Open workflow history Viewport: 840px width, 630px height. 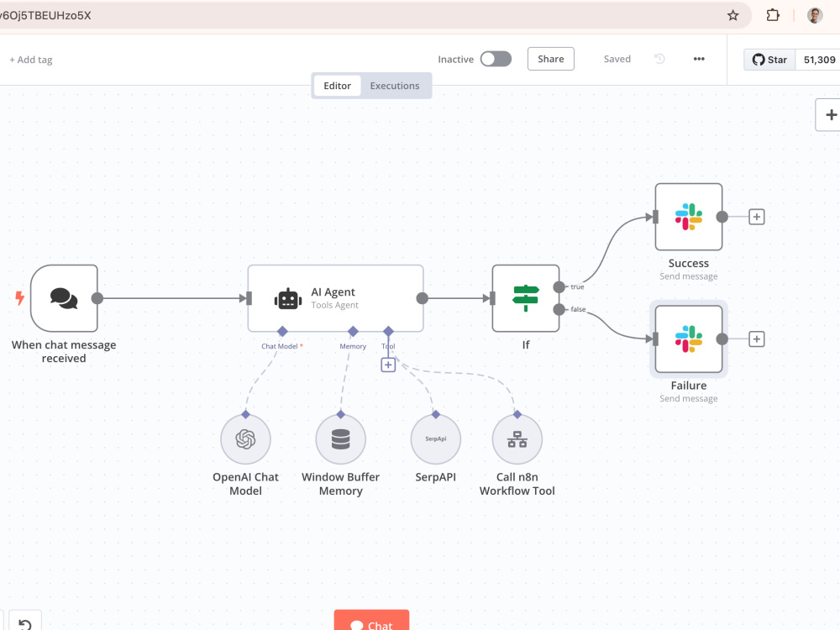659,59
